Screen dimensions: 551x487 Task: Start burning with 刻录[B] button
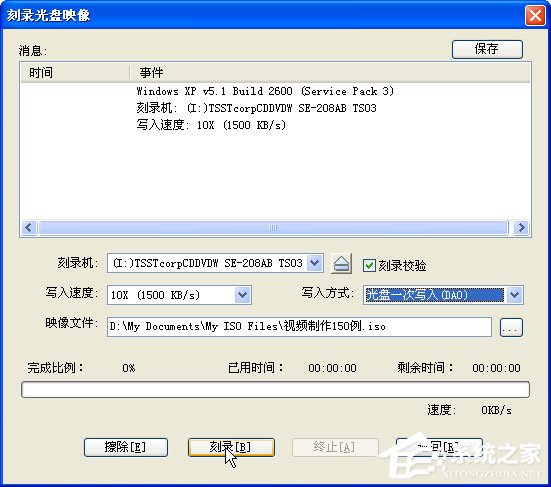[231, 447]
